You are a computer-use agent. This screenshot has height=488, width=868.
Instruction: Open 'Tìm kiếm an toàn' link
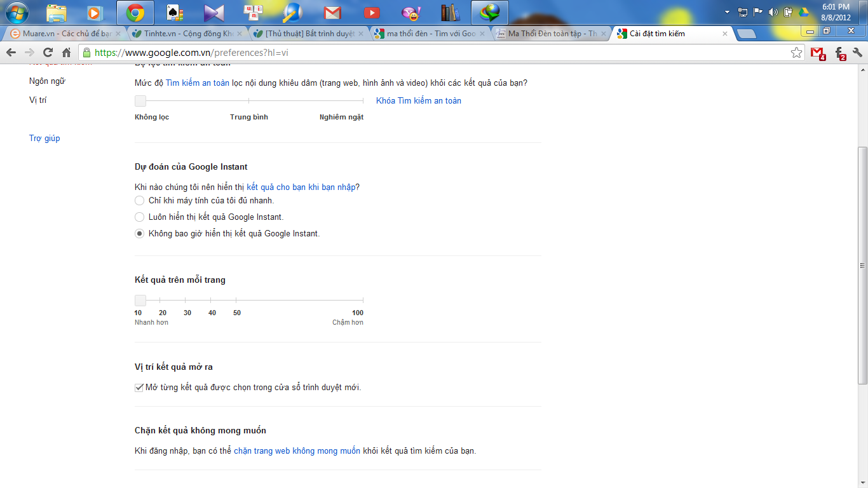pyautogui.click(x=198, y=83)
